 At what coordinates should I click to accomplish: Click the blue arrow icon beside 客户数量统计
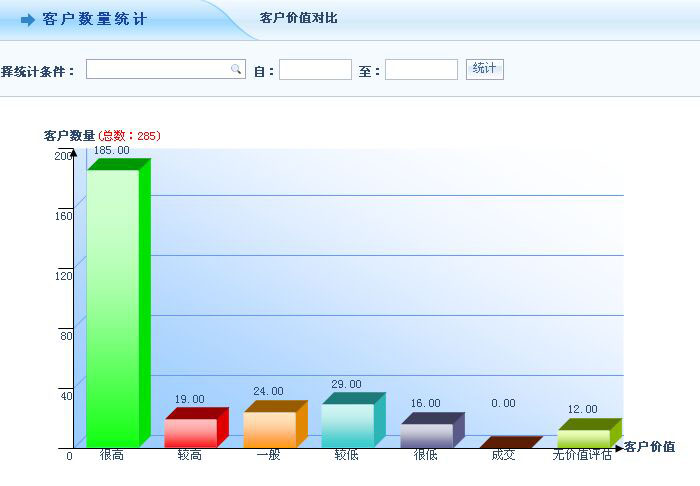(28, 20)
